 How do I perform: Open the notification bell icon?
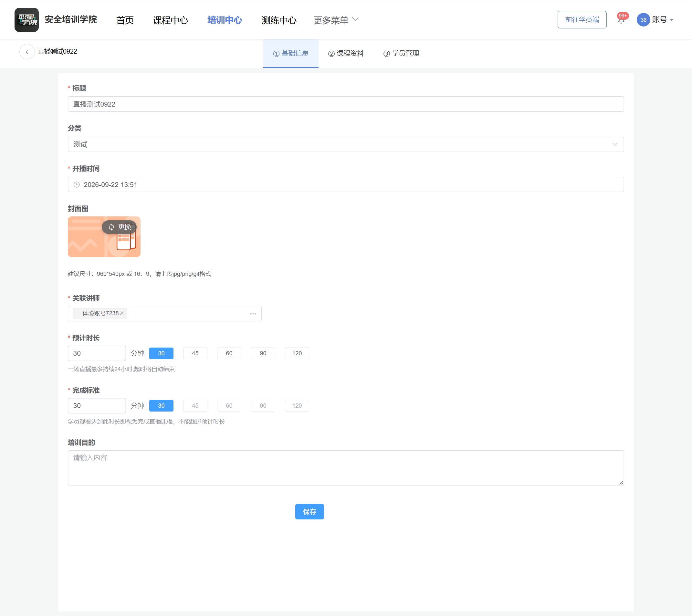621,20
